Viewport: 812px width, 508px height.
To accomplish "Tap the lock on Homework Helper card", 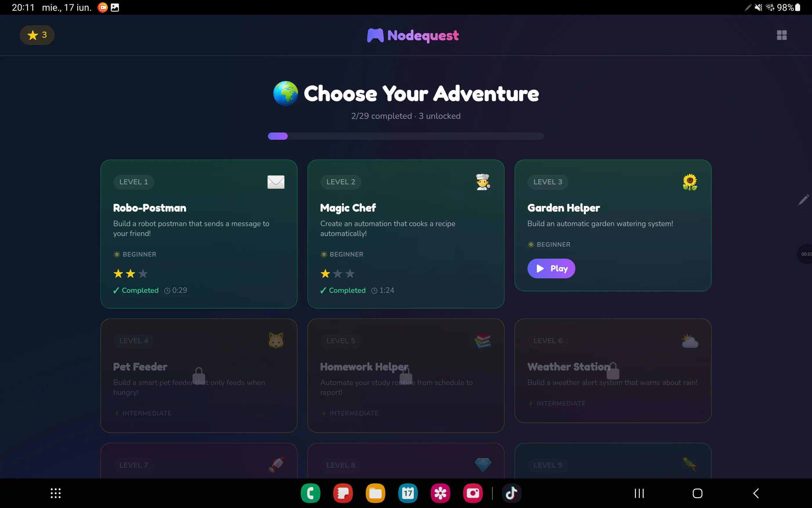I will coord(406,375).
